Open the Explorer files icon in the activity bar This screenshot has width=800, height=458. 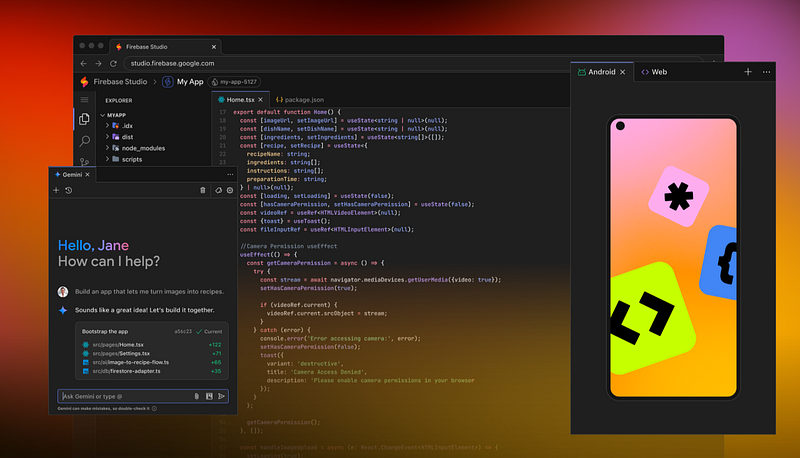pos(85,119)
